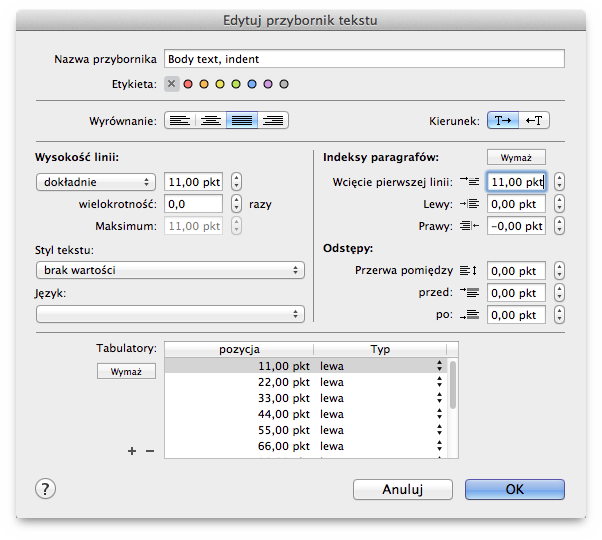Screen dimensions: 602x540
Task: Open the Język dropdown
Action: [170, 314]
